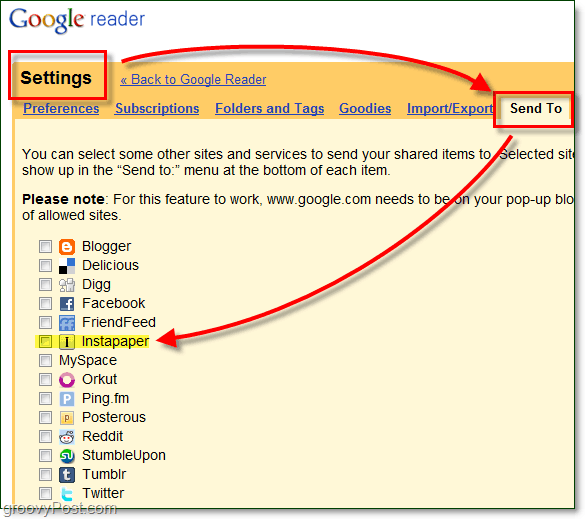The width and height of the screenshot is (585, 519).
Task: Open the Import/Export tab
Action: (450, 109)
